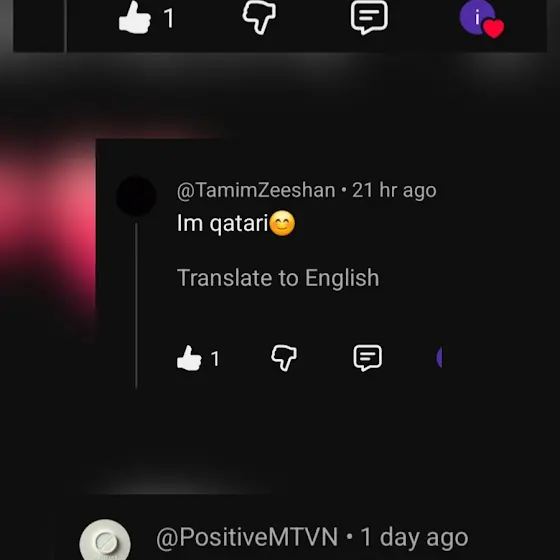560x560 pixels.
Task: Dislike TamimZeeshan's comment
Action: (x=284, y=358)
